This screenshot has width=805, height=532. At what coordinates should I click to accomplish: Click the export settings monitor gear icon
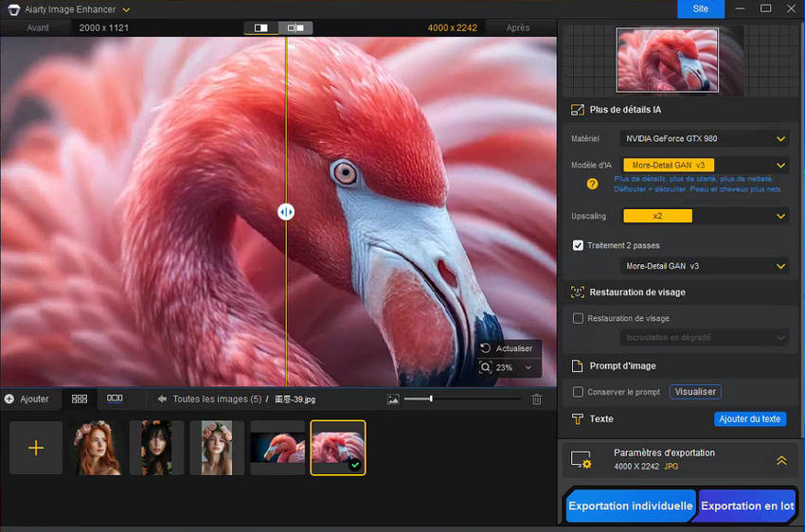[581, 460]
